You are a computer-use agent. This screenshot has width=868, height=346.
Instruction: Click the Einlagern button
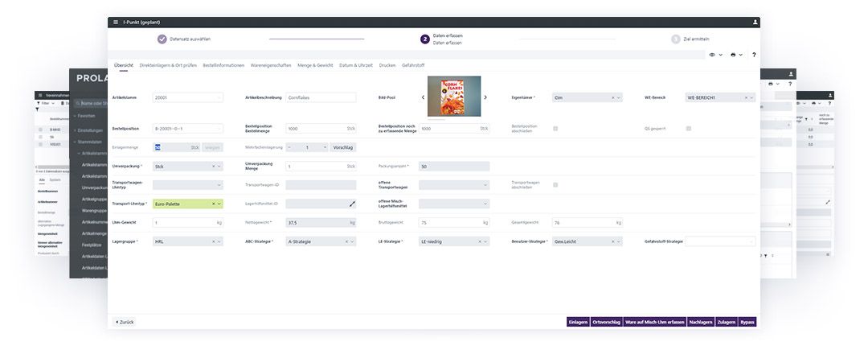[578, 322]
